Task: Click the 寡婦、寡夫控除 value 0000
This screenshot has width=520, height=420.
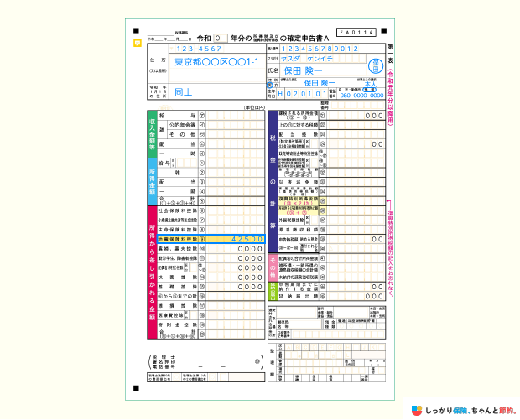Action: coord(250,249)
